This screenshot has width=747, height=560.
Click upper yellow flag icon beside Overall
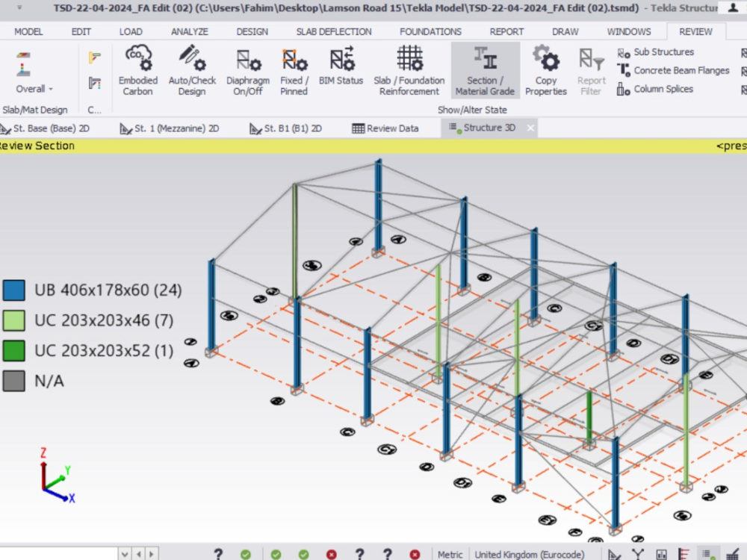point(94,57)
